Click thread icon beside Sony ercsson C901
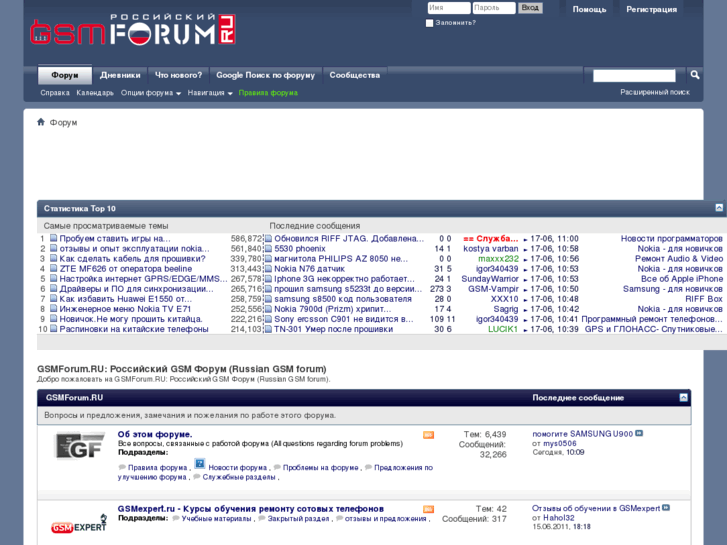Screen dimensions: 727x545 pos(268,319)
